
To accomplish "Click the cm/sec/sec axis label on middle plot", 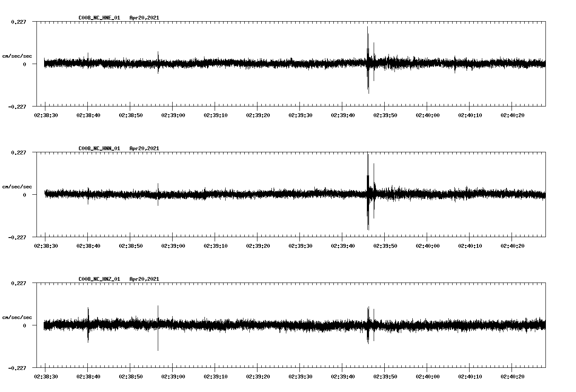I will 18,186.
